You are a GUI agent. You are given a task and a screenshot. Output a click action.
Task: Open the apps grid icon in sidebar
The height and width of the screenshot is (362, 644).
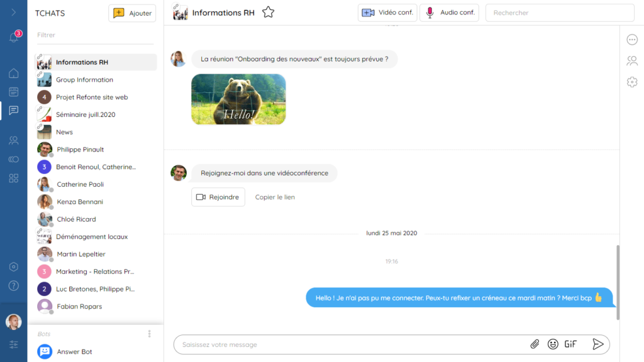tap(13, 178)
